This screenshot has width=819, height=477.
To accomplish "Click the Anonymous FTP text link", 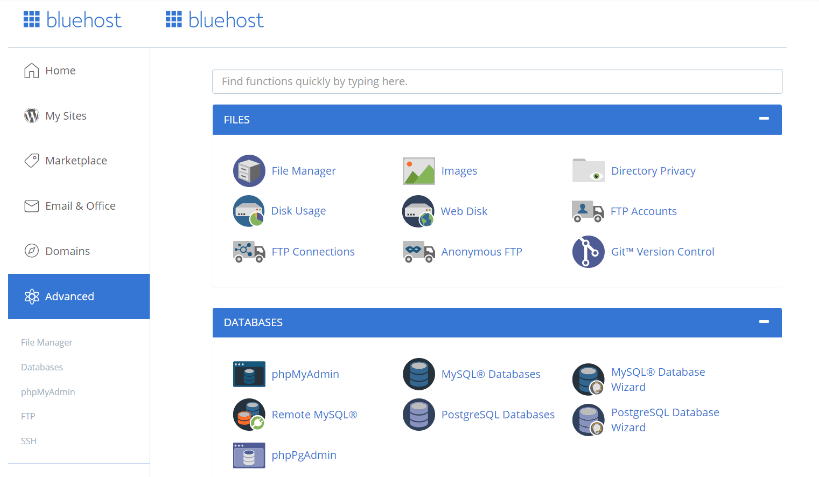I will click(x=482, y=252).
